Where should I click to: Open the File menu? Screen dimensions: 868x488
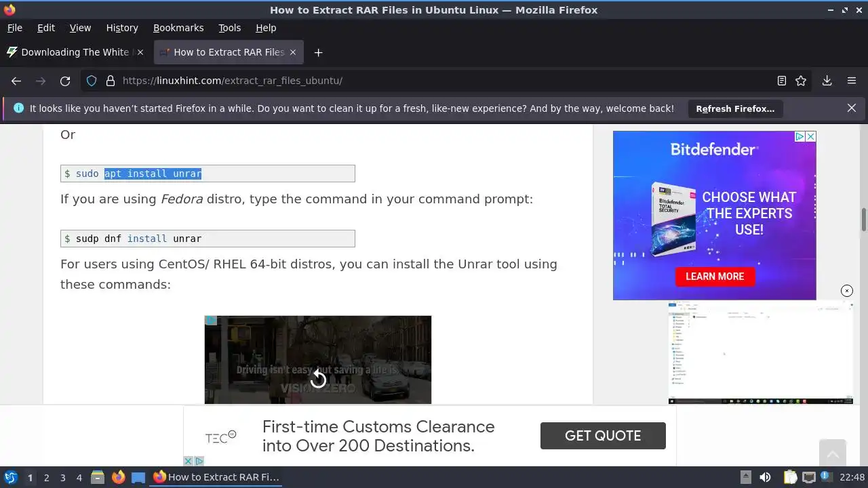click(15, 28)
